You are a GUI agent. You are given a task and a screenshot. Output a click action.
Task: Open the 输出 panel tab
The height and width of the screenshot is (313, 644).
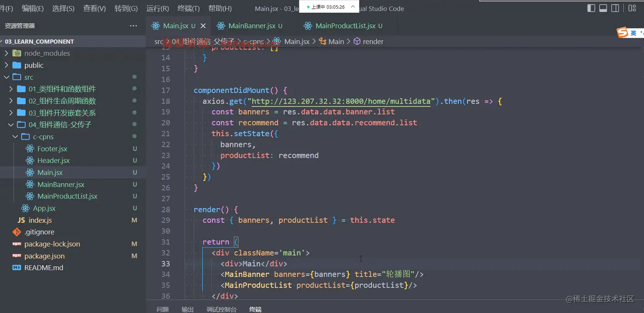pyautogui.click(x=187, y=309)
